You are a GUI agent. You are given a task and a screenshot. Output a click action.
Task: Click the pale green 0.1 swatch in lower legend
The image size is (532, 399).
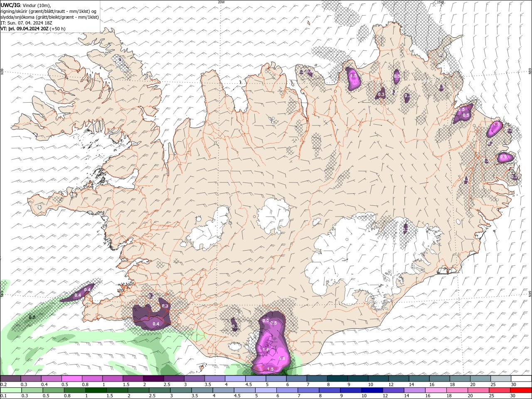click(x=10, y=390)
